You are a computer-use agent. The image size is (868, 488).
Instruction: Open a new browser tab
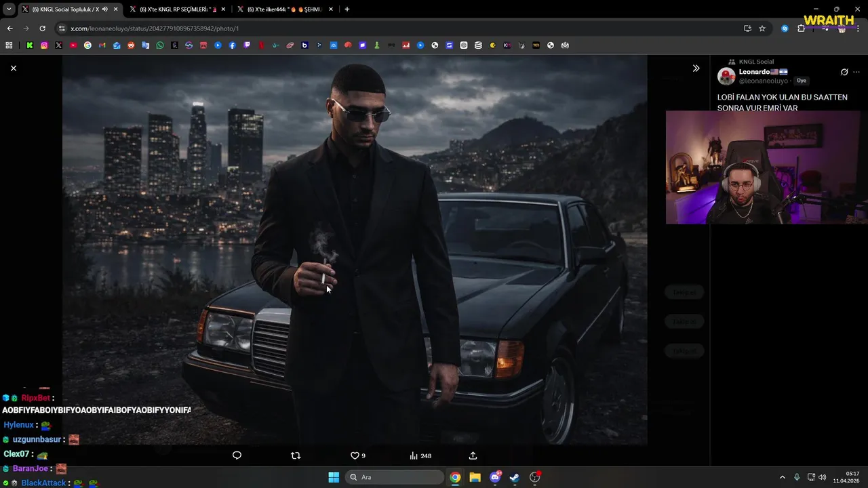point(347,9)
